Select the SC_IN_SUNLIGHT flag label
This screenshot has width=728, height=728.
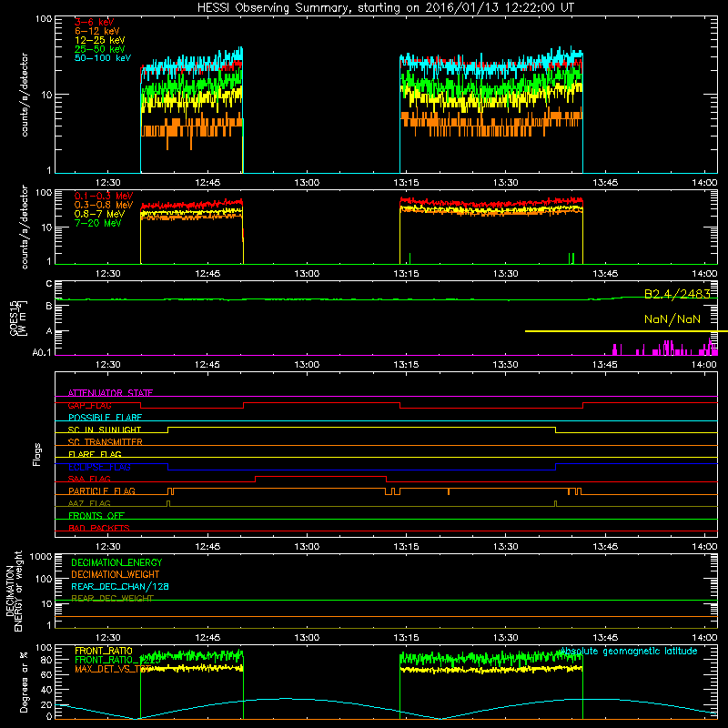click(x=105, y=430)
